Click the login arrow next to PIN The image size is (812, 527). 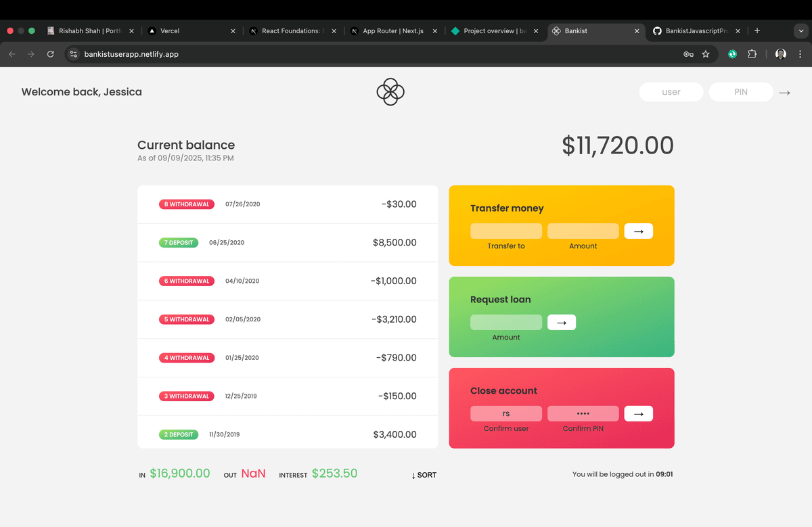tap(784, 93)
